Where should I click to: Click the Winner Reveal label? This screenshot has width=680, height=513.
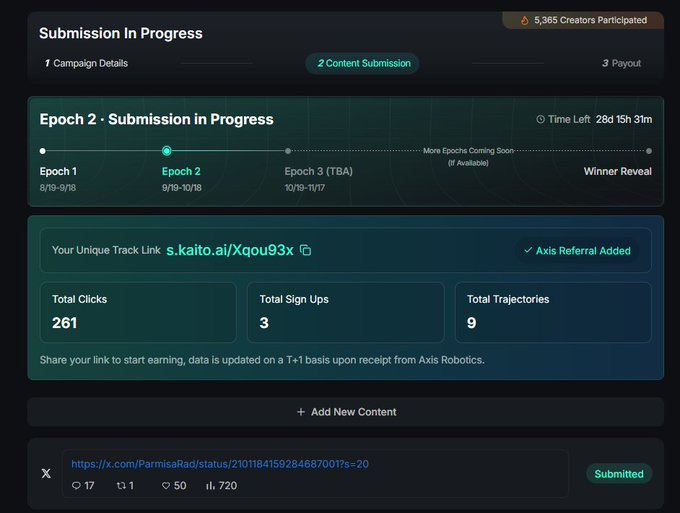618,171
